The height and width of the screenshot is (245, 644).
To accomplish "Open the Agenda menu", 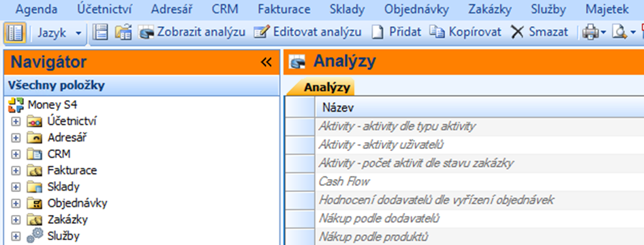I will pos(36,10).
